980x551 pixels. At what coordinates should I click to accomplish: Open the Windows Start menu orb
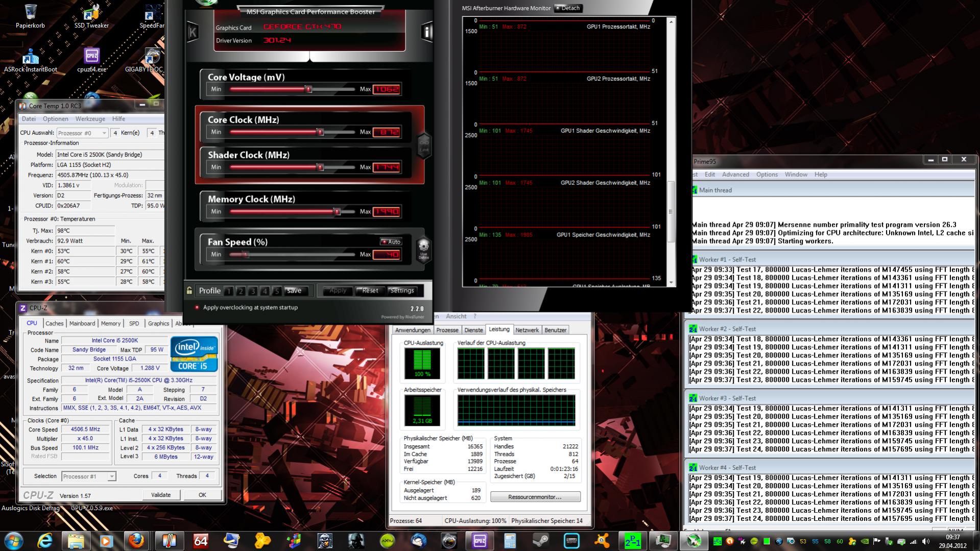point(13,541)
